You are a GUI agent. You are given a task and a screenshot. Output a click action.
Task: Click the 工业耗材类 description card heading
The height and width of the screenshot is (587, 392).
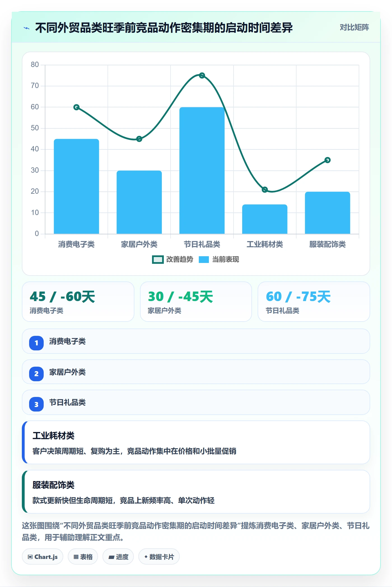tap(53, 436)
